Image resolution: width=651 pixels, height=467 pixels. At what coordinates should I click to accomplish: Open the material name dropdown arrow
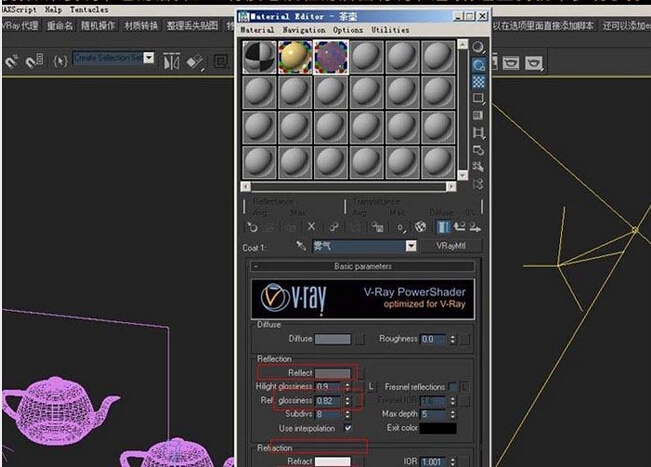(411, 246)
